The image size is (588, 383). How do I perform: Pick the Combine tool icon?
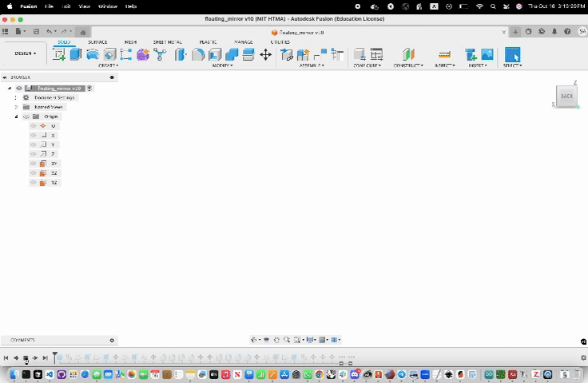(232, 55)
